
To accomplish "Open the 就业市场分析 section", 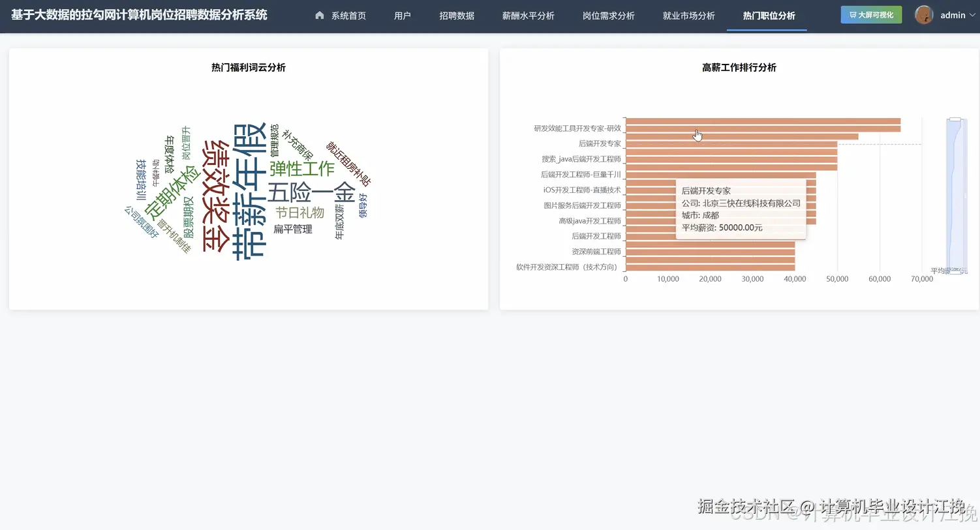I will tap(689, 15).
